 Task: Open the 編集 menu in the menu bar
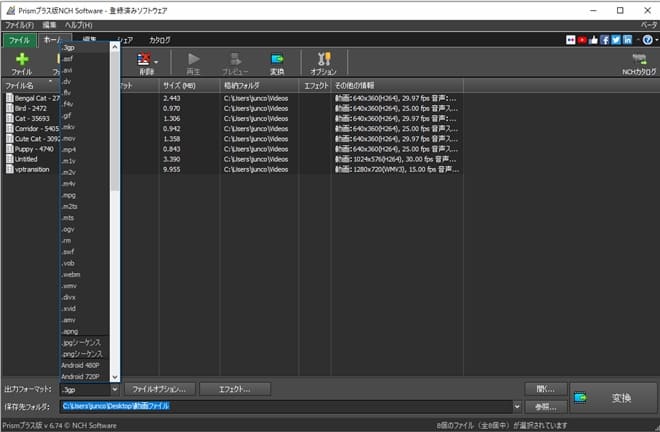tap(49, 25)
